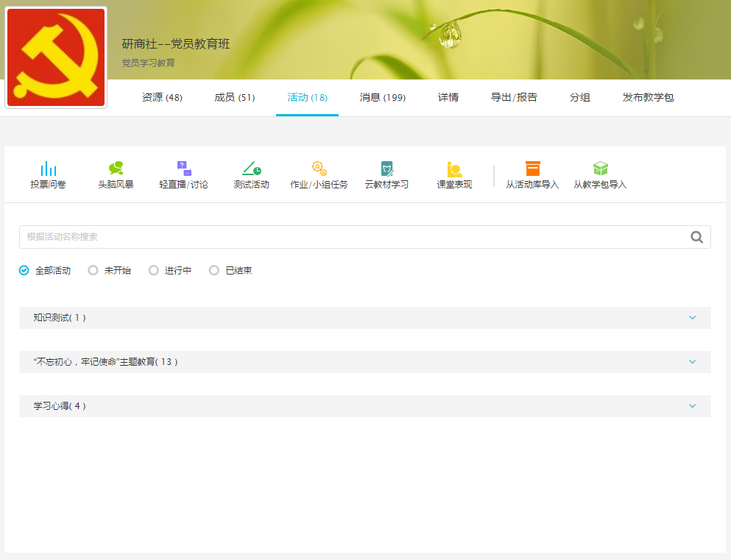
Task: Open the 投票问卷 poll icon
Action: click(48, 169)
